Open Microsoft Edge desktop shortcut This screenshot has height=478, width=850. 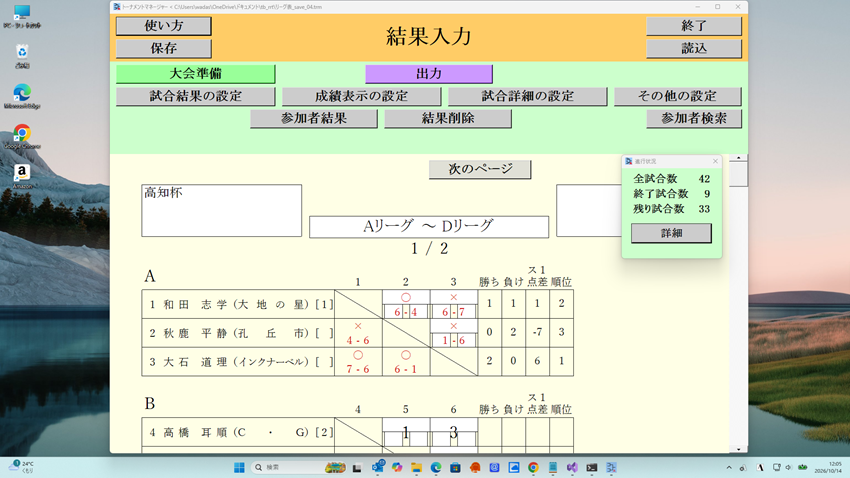[22, 96]
